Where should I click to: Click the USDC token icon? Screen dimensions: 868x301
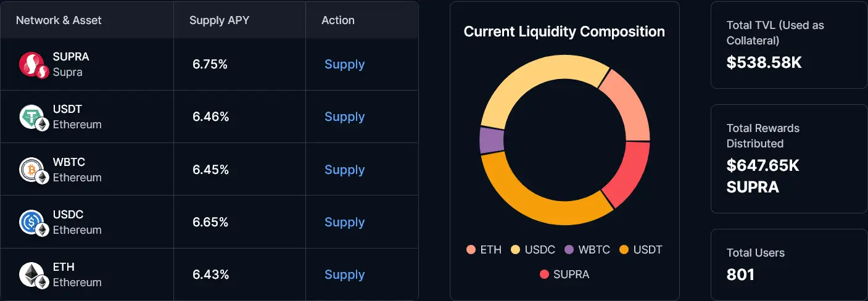click(x=31, y=222)
